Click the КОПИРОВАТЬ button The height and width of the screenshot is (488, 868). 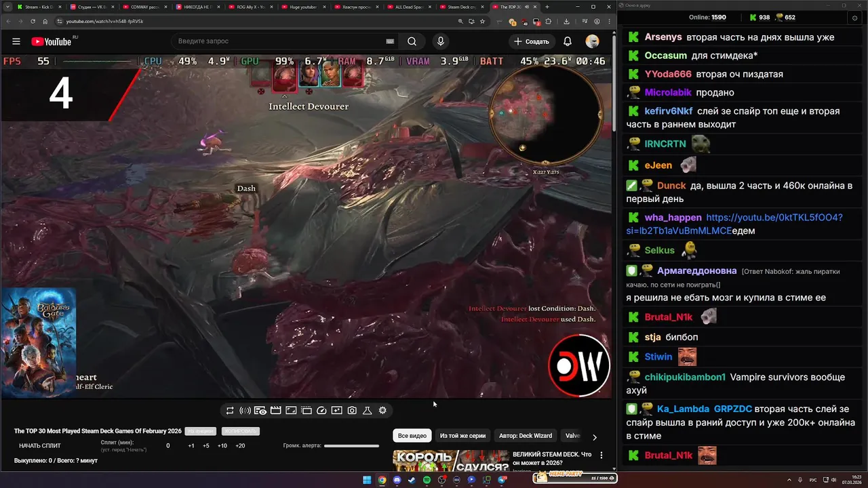[240, 431]
